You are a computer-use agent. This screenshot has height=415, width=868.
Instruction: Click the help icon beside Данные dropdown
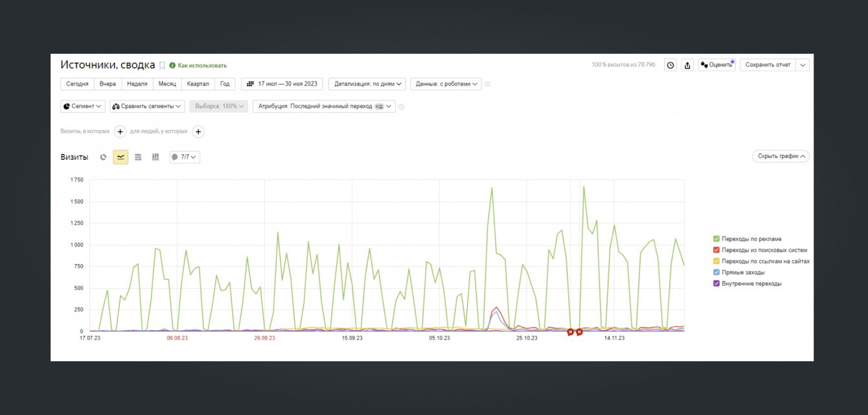point(488,84)
